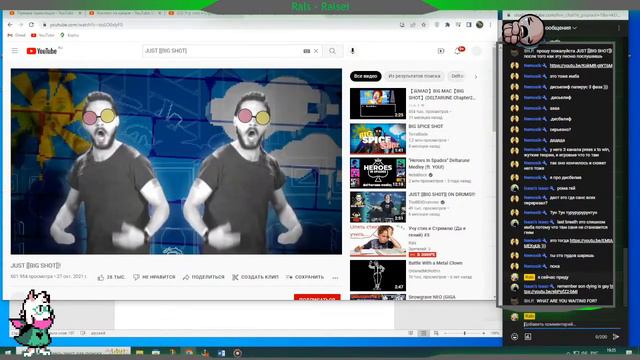Open the on-screen keyboard in search box
This screenshot has width=640, height=360.
pyautogui.click(x=307, y=51)
